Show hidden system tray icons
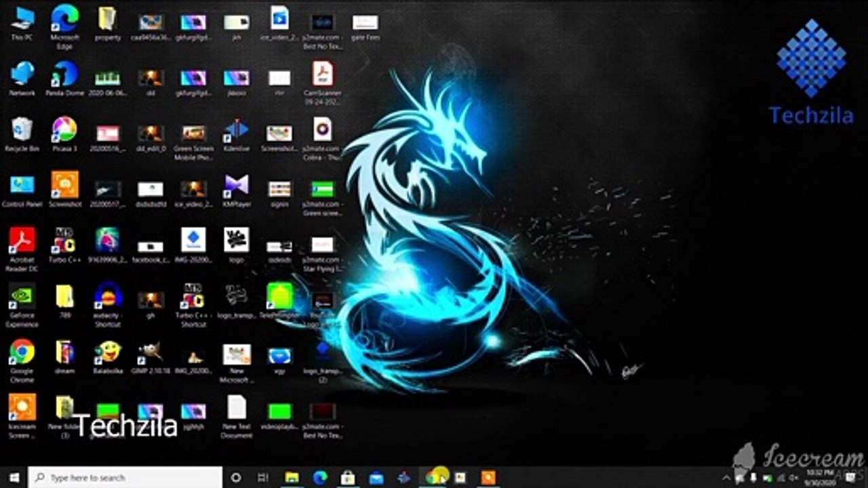The height and width of the screenshot is (488, 868). [x=726, y=478]
